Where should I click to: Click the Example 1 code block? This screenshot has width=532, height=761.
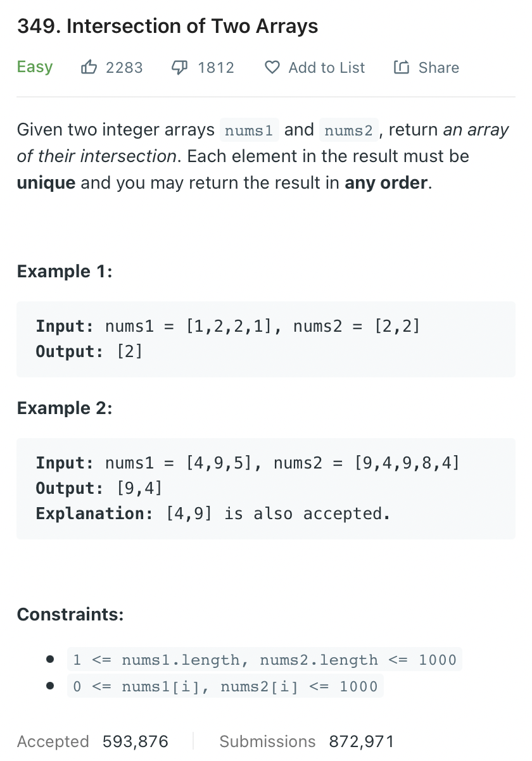(266, 339)
